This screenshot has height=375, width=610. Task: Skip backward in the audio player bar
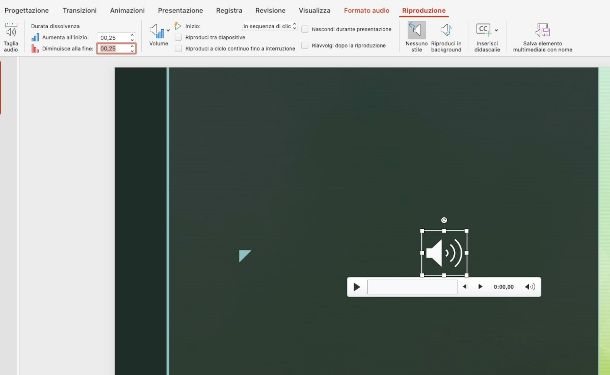point(465,287)
